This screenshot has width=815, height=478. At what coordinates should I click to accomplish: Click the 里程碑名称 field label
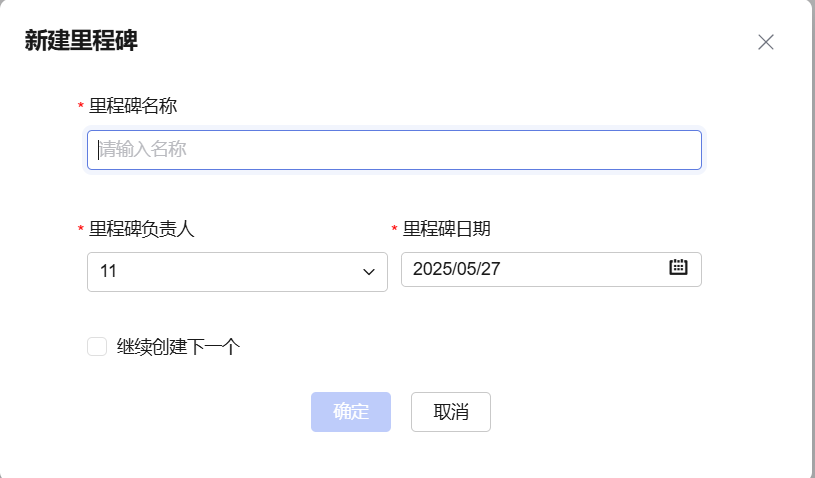pos(133,106)
